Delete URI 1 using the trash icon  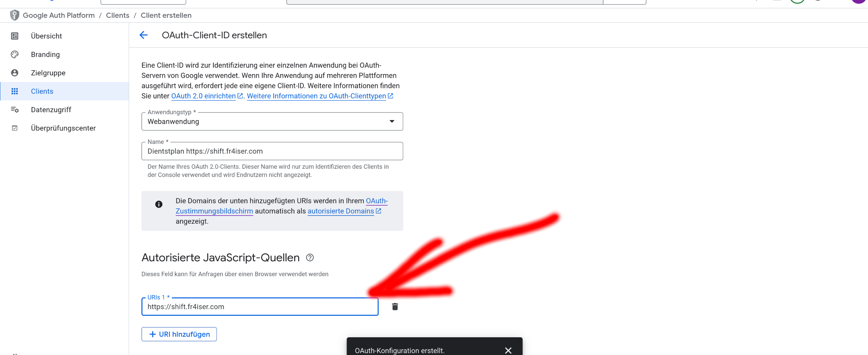click(x=395, y=306)
